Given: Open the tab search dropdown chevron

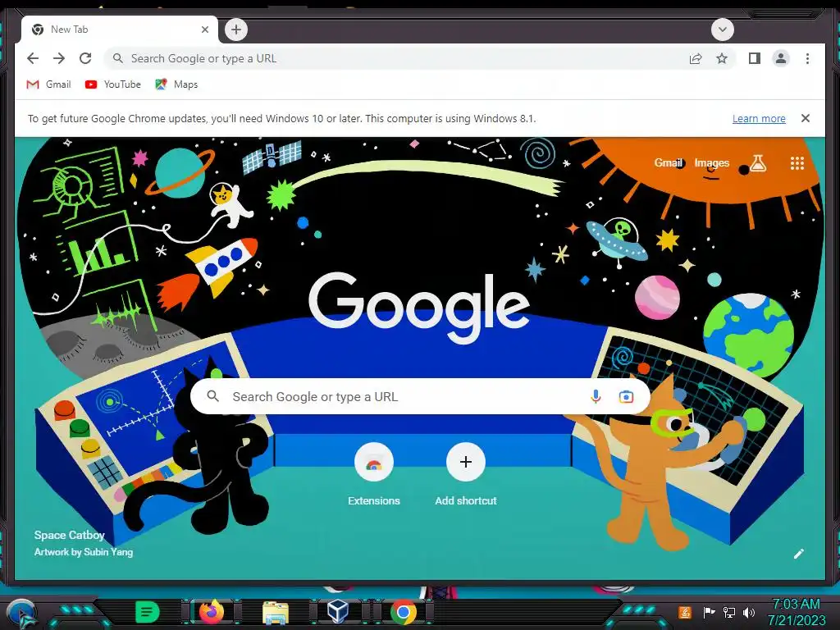Looking at the screenshot, I should click(722, 30).
